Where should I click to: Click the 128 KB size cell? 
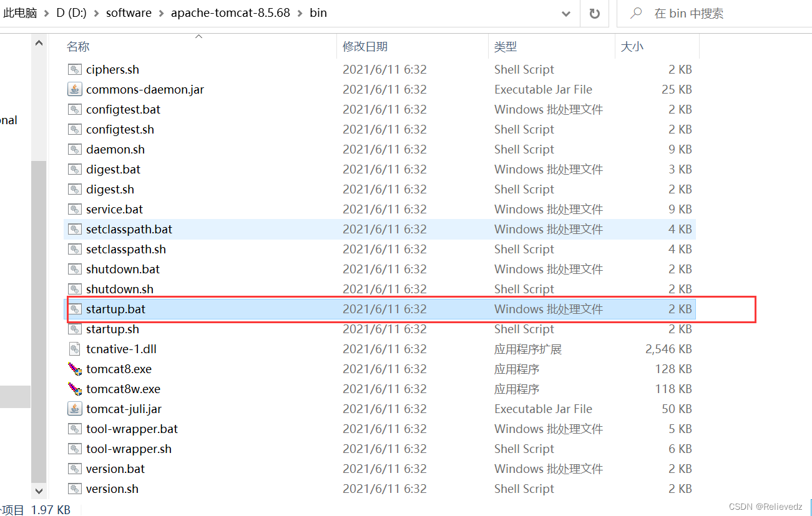coord(673,369)
